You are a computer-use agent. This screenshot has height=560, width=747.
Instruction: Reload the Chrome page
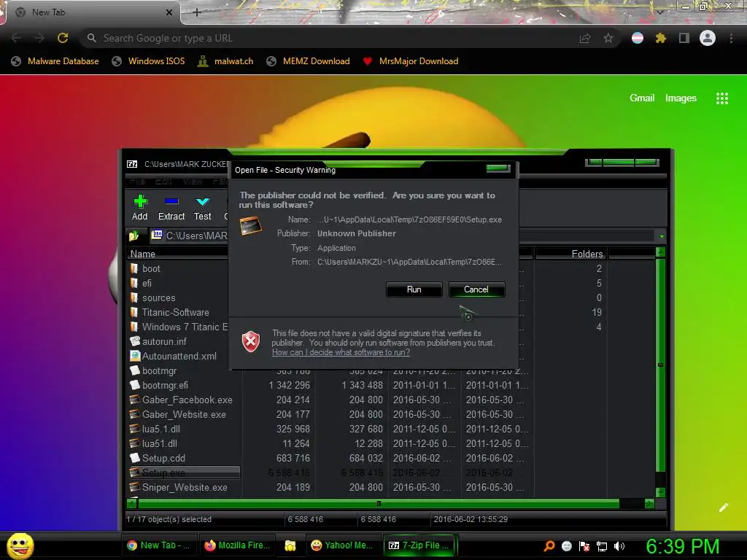click(63, 38)
